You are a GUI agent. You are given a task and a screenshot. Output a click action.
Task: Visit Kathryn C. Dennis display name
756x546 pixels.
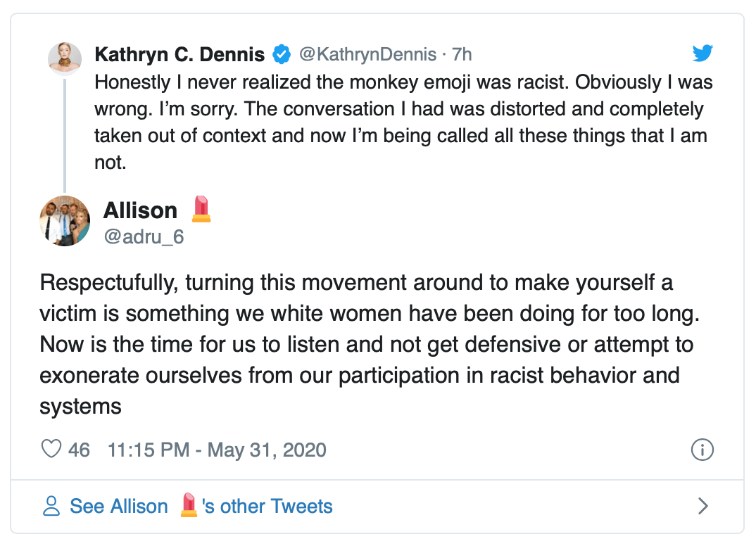[179, 54]
